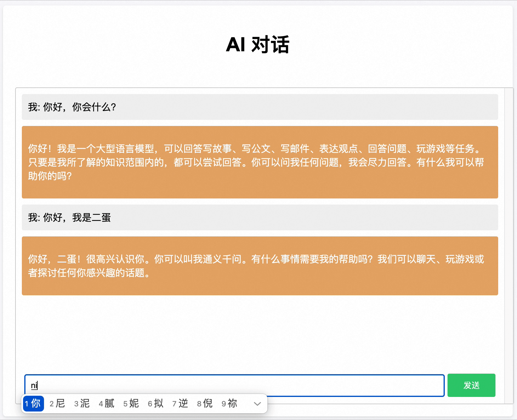Click the message input field containing ni

click(234, 385)
